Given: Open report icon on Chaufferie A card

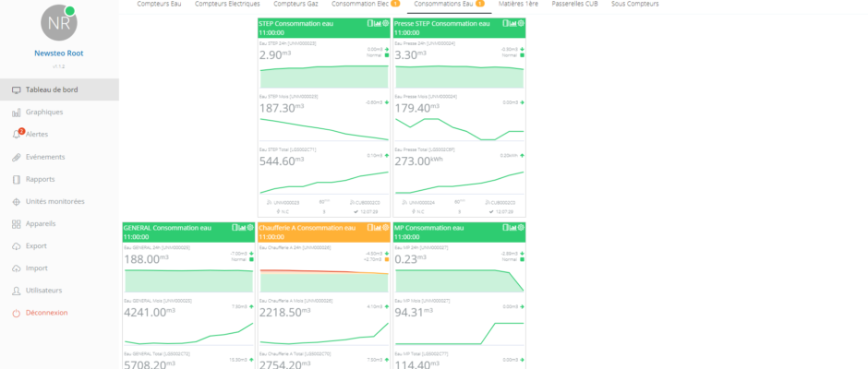Looking at the screenshot, I should click(x=369, y=227).
